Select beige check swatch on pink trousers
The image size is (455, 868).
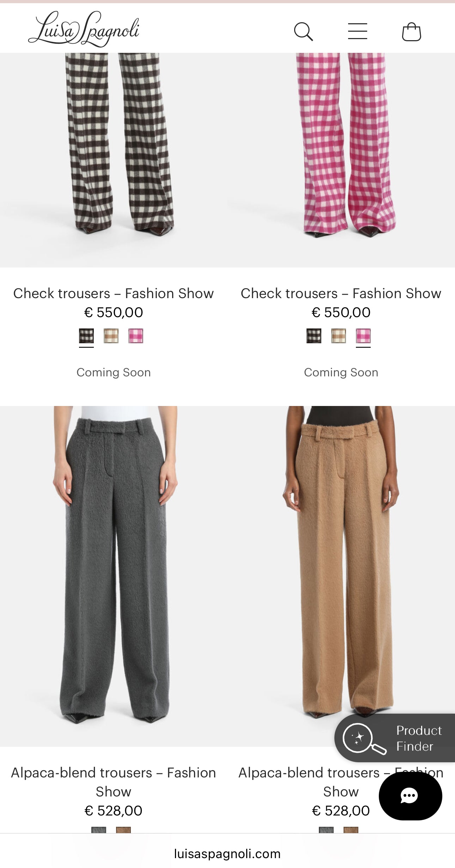[x=339, y=336]
